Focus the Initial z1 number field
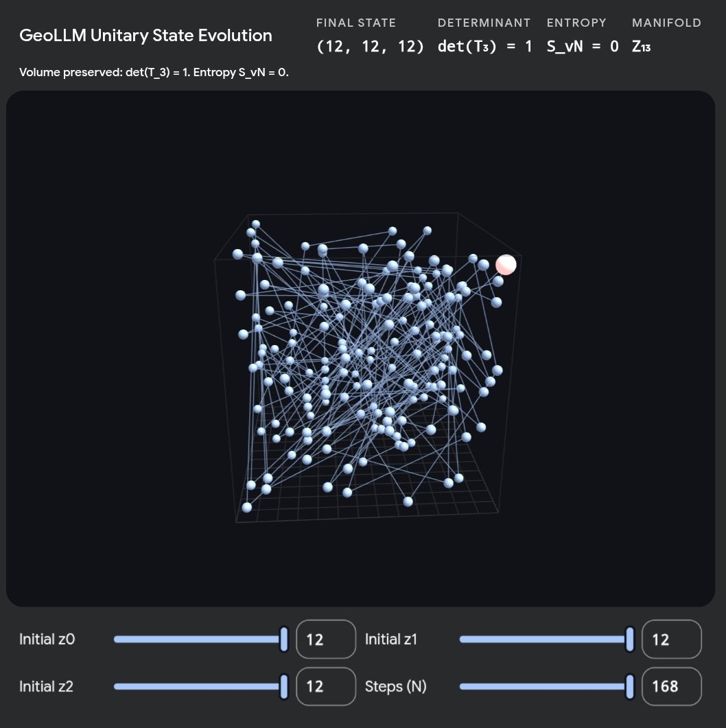726x728 pixels. click(672, 639)
